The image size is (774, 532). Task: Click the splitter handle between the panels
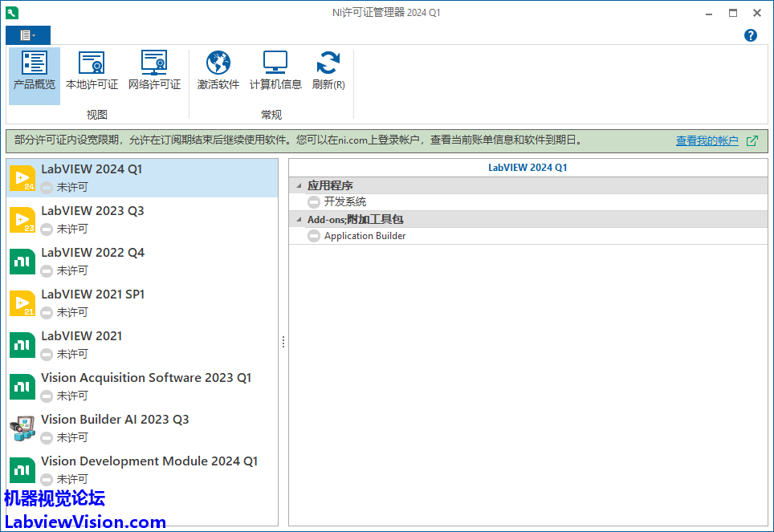(x=283, y=342)
